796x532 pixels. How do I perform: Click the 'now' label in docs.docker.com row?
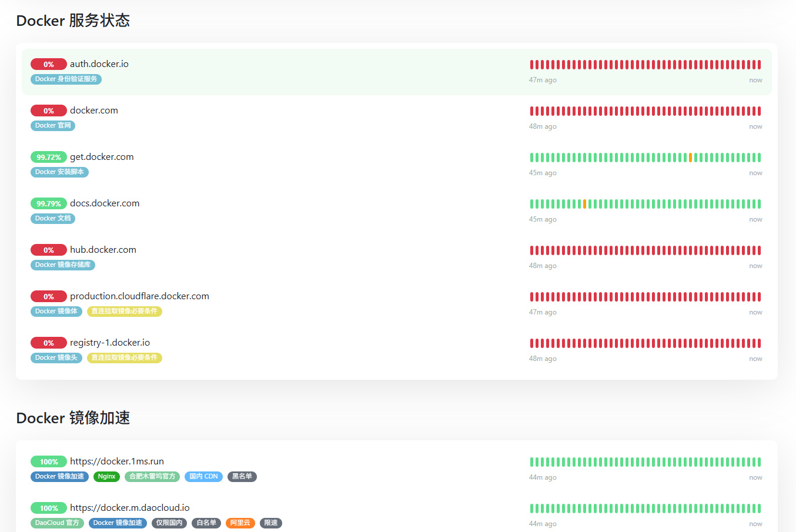[x=755, y=219]
